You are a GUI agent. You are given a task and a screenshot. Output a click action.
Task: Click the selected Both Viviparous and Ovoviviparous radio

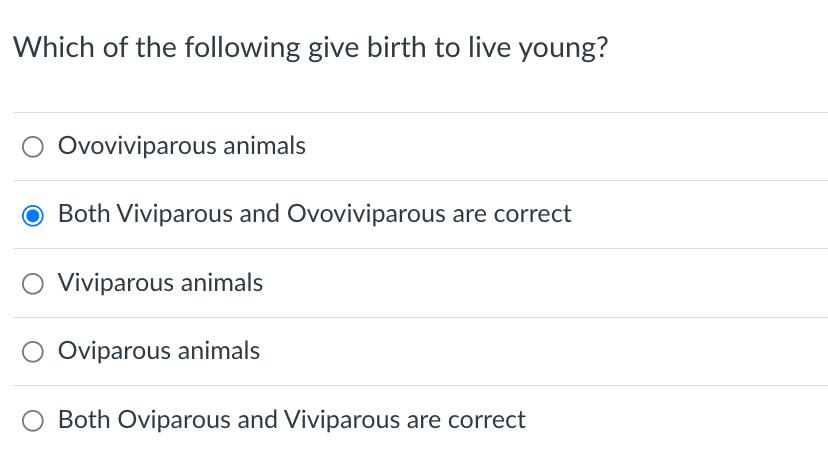[x=33, y=215]
